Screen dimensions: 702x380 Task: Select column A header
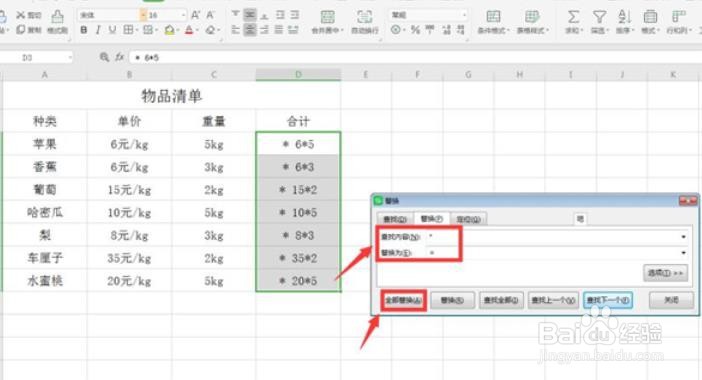45,74
